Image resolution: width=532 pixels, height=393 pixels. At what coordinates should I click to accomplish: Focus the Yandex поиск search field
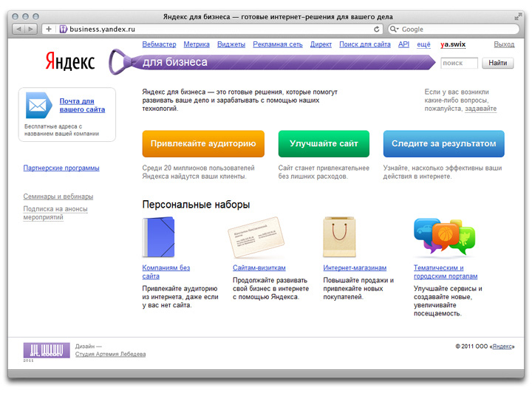pyautogui.click(x=459, y=64)
